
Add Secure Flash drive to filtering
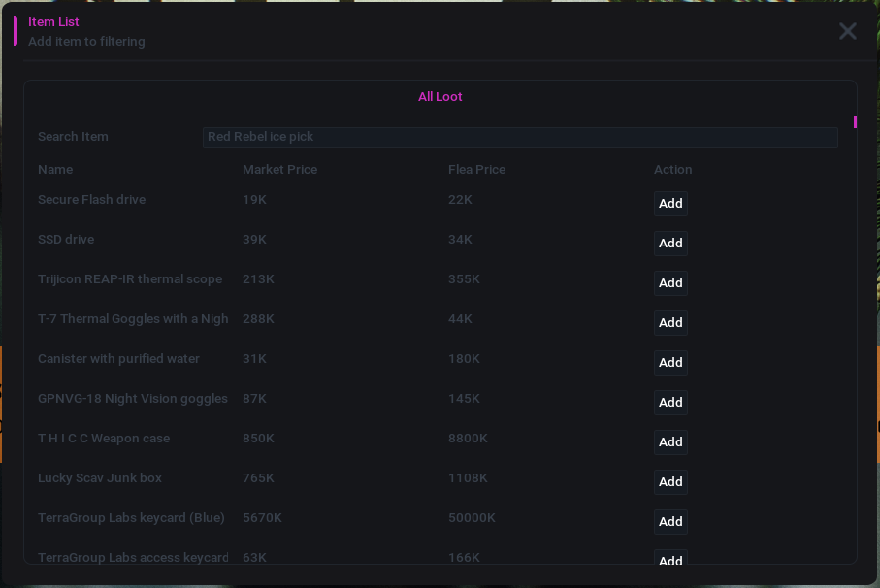[670, 204]
